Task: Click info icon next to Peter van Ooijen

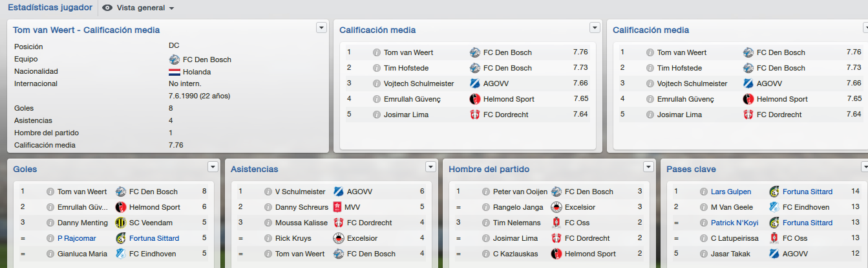Action: click(x=486, y=192)
